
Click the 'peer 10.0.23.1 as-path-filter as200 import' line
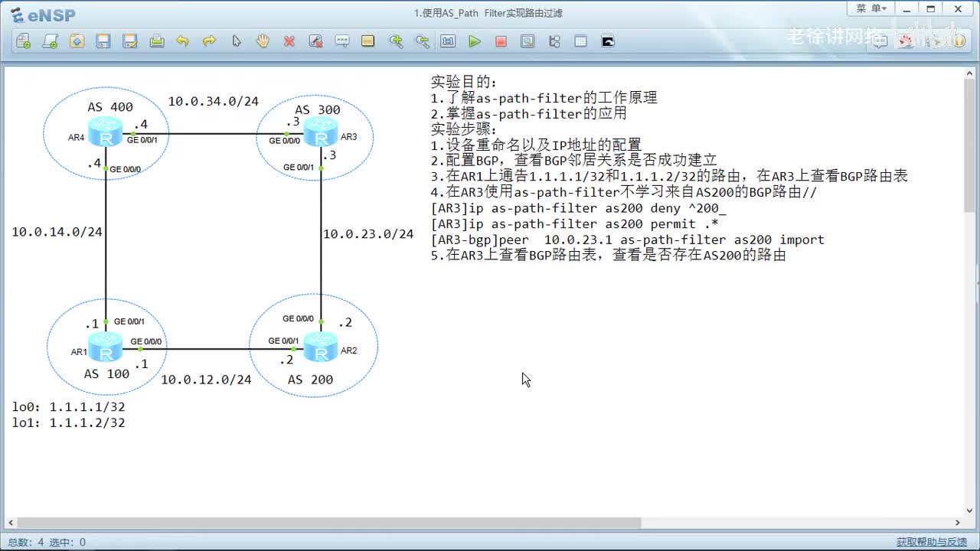(x=627, y=240)
